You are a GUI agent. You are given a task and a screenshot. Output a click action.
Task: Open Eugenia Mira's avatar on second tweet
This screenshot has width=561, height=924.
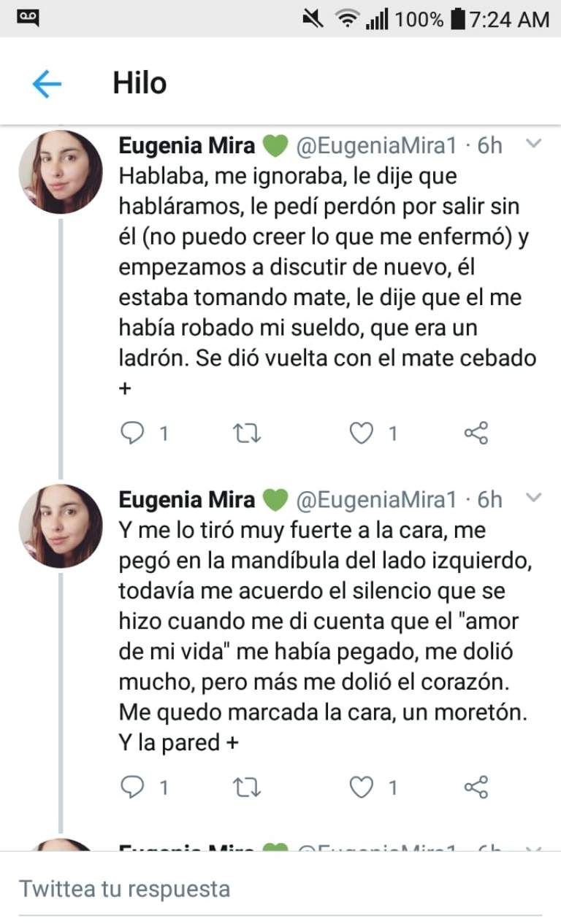click(x=60, y=526)
